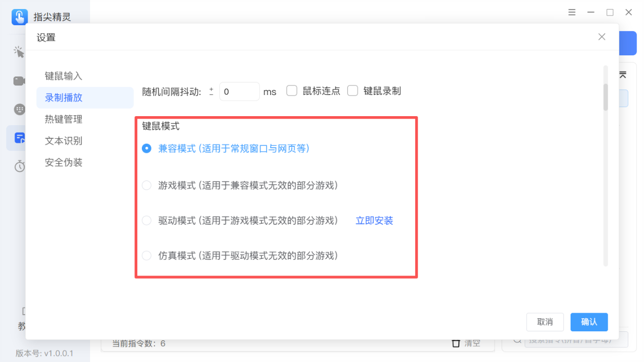Click the settings dialog vertical scrollbar
Image resolution: width=644 pixels, height=362 pixels.
point(606,97)
